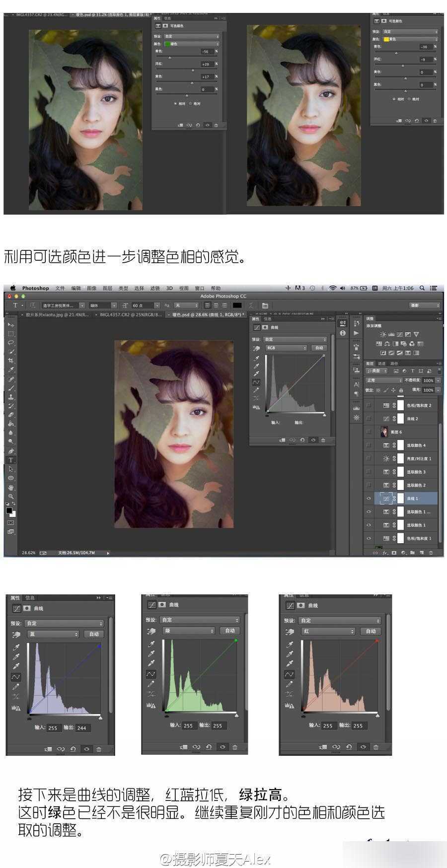This screenshot has width=447, height=868.
Task: Open the 摄影 workspace dropdown
Action: click(x=425, y=305)
